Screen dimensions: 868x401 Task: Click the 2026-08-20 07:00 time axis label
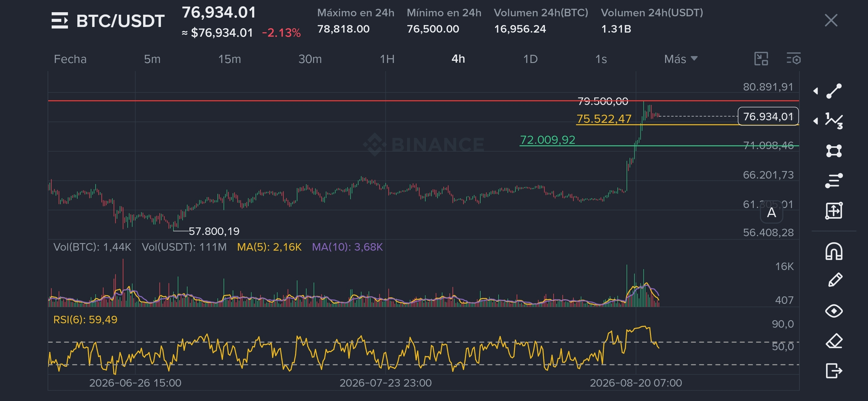pyautogui.click(x=636, y=383)
